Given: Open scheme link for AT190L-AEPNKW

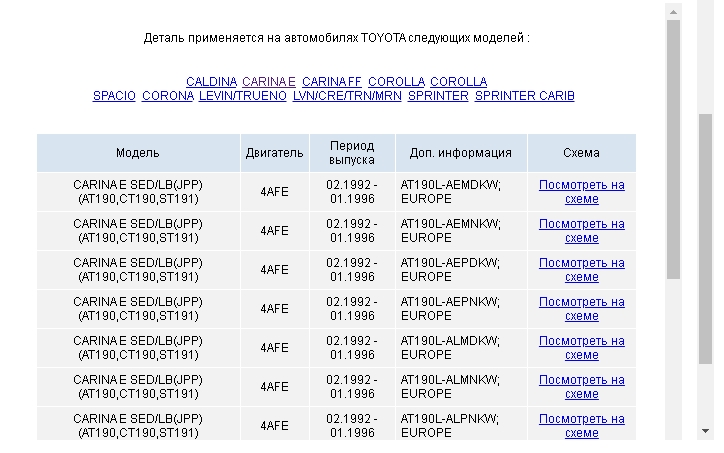Looking at the screenshot, I should [581, 309].
